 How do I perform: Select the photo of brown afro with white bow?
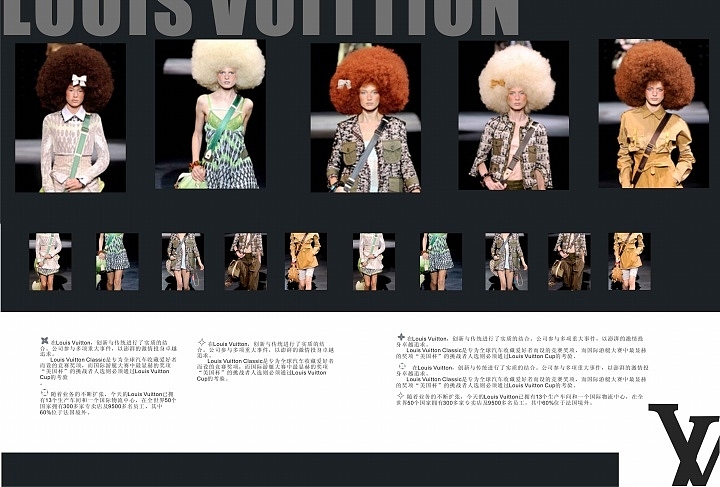(x=70, y=118)
